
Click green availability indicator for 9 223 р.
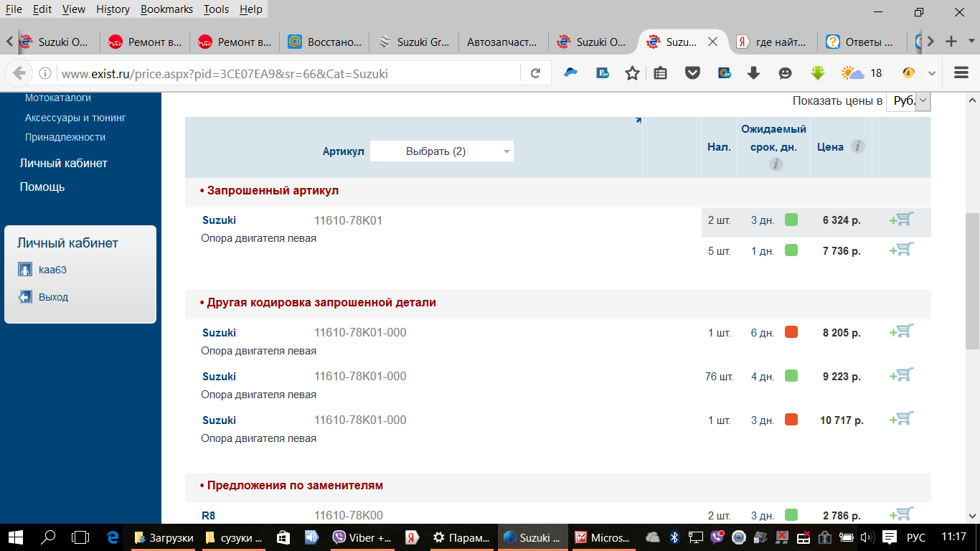pyautogui.click(x=791, y=375)
